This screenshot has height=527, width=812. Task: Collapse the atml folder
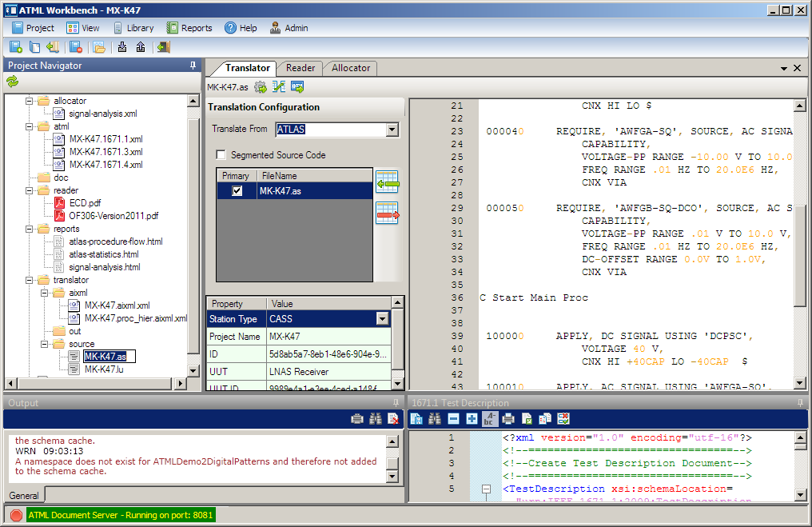tap(30, 126)
